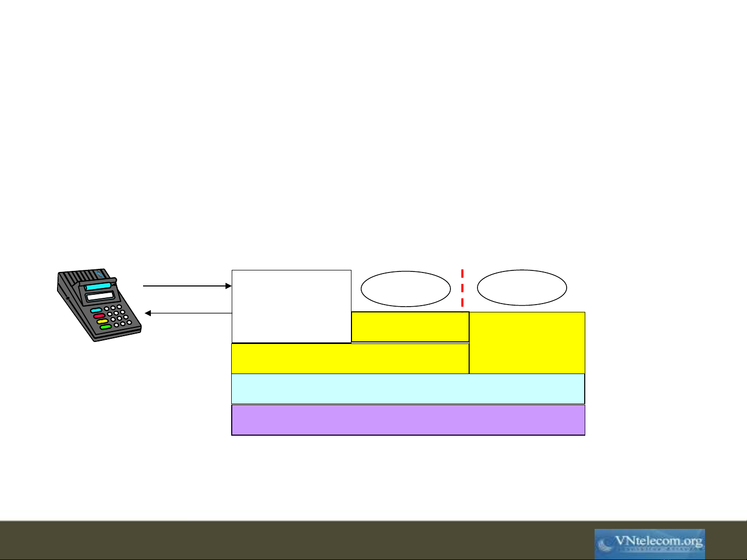Click the white rectangle box in diagram
Image resolution: width=747 pixels, height=560 pixels.
coord(291,306)
